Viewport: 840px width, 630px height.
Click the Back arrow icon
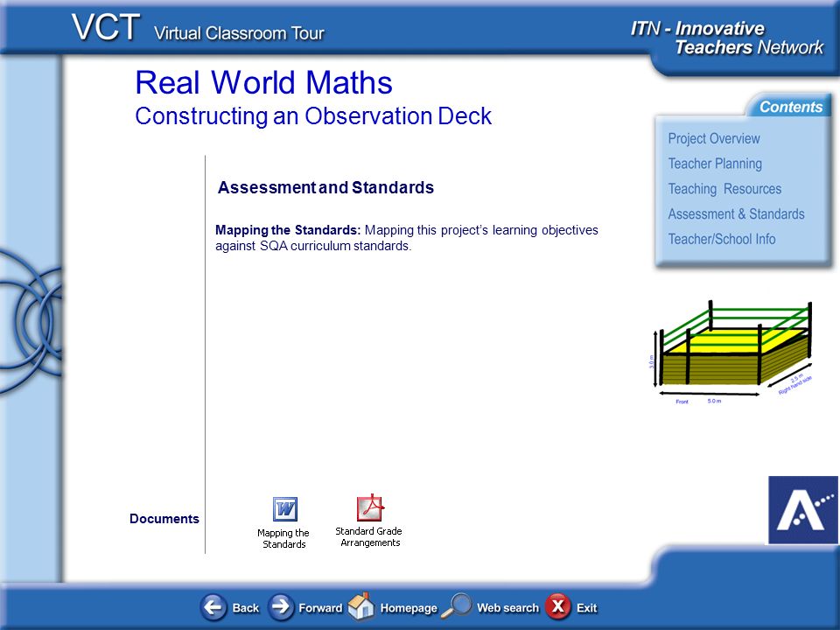[213, 607]
